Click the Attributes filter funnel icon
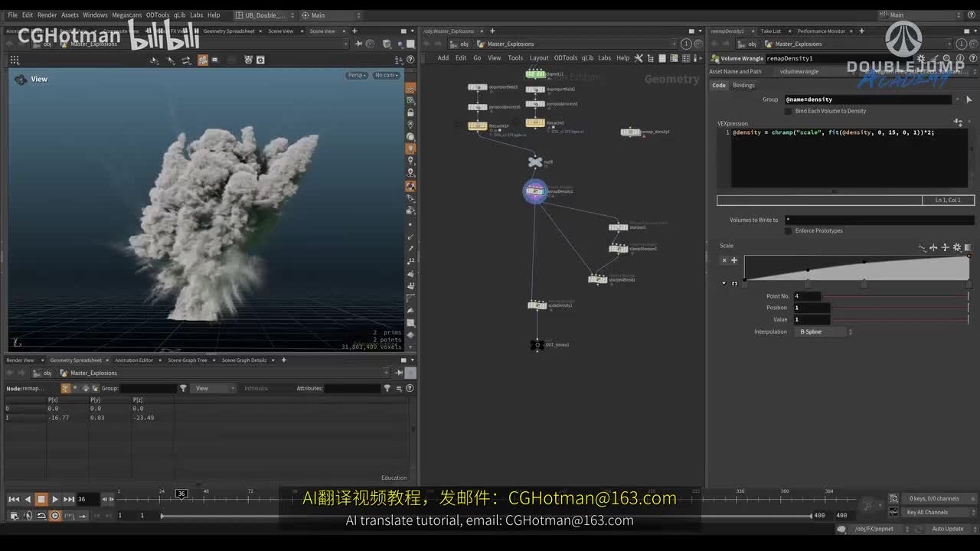This screenshot has width=980, height=551. coord(387,388)
